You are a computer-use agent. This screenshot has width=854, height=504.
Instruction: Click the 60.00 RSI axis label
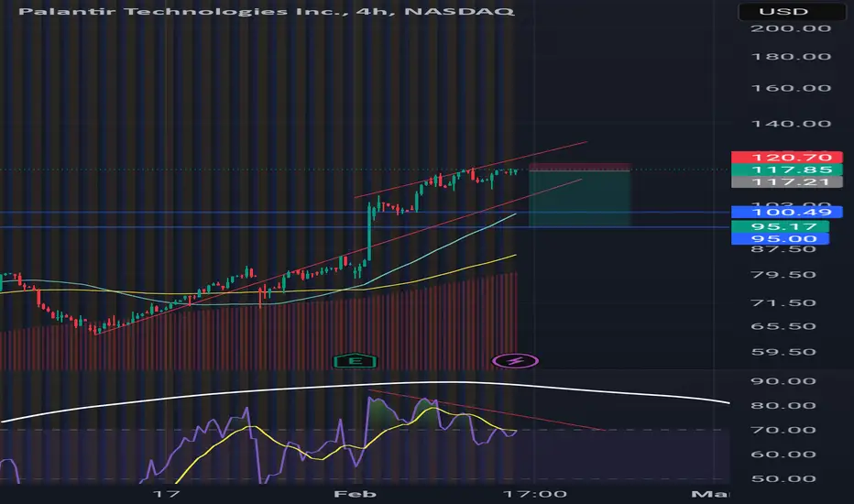click(x=783, y=455)
